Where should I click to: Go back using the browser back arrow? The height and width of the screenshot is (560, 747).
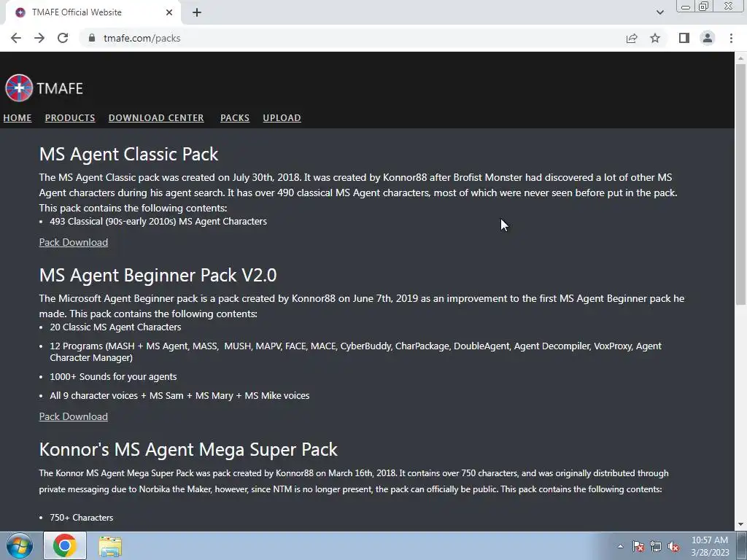pyautogui.click(x=16, y=38)
